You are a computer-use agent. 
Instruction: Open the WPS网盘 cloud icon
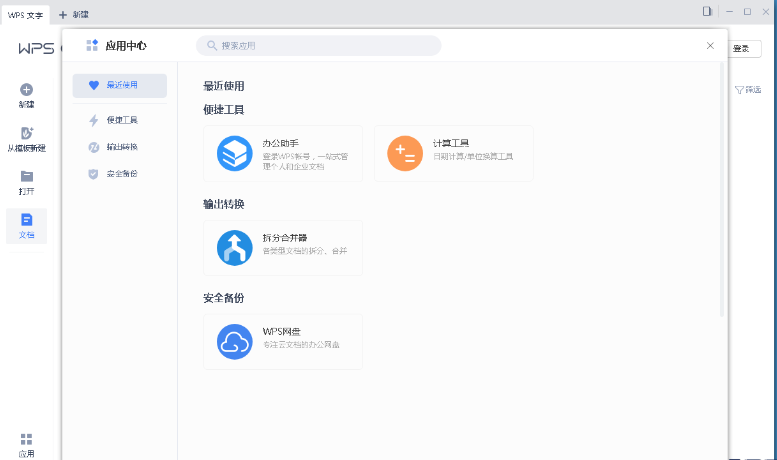(234, 342)
